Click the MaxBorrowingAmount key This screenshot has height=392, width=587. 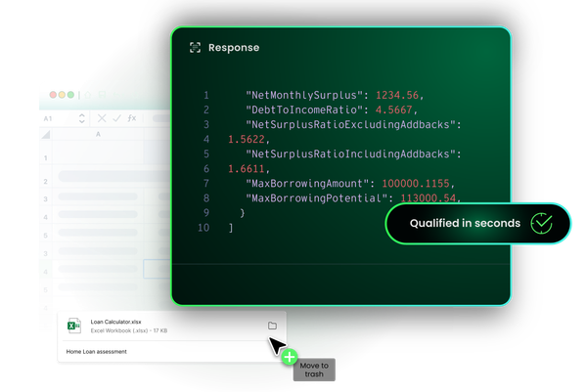307,183
